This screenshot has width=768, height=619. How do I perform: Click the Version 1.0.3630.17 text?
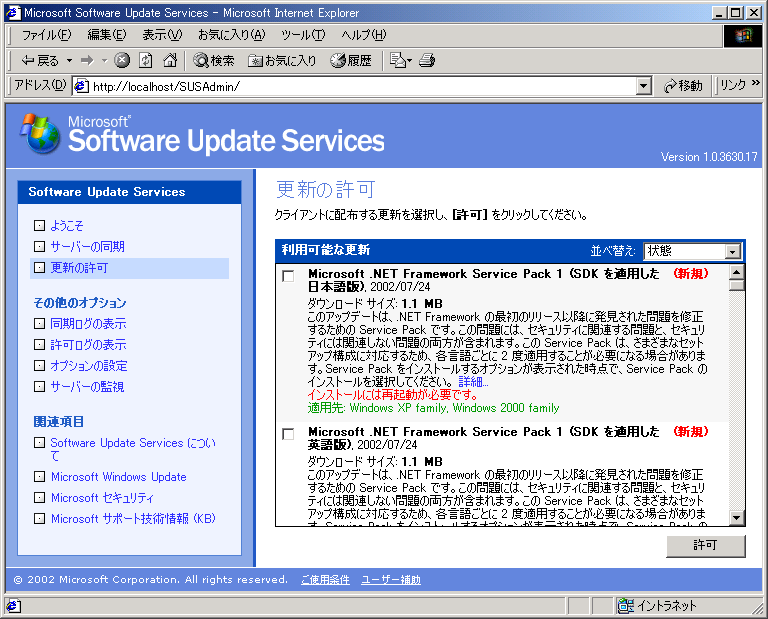click(709, 157)
